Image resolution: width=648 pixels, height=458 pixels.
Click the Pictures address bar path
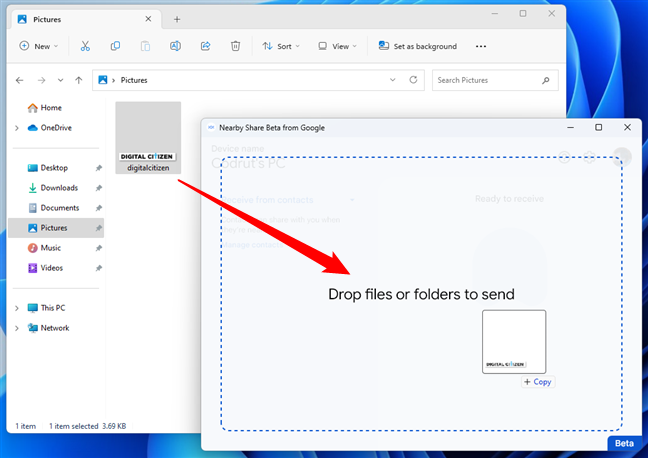pyautogui.click(x=134, y=80)
